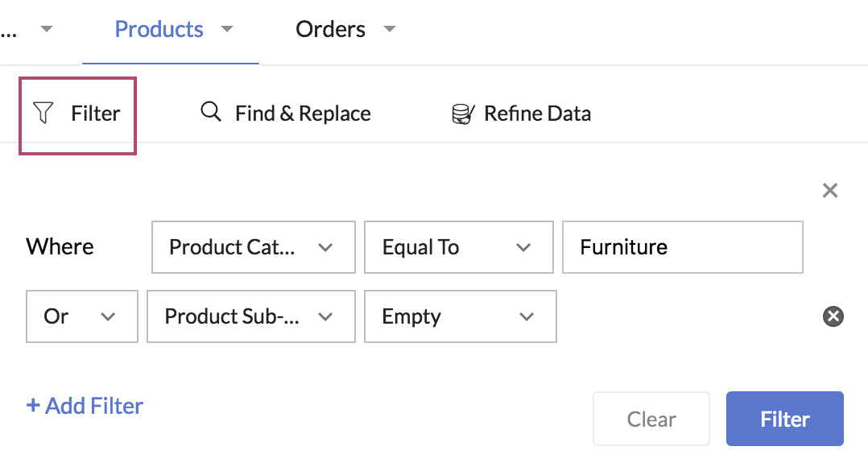The height and width of the screenshot is (467, 868).
Task: Click the Clear button
Action: coord(651,419)
